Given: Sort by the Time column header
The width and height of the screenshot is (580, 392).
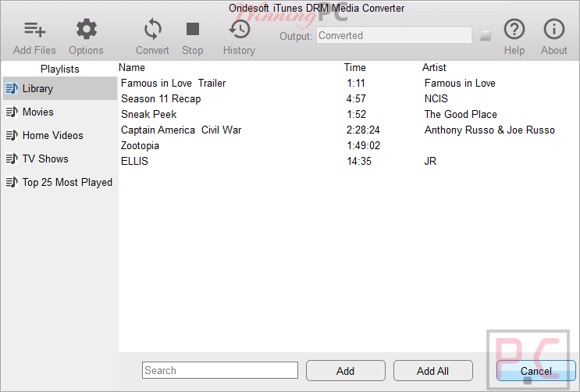Looking at the screenshot, I should point(355,67).
